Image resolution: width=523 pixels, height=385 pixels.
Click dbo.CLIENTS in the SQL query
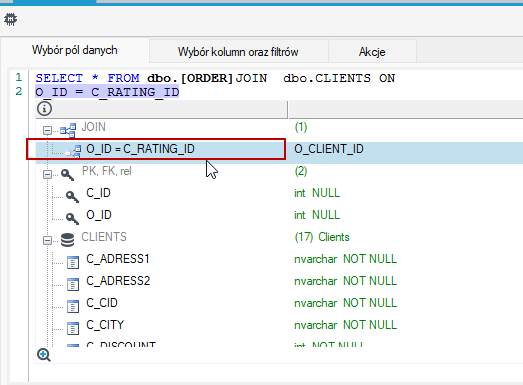(327, 78)
